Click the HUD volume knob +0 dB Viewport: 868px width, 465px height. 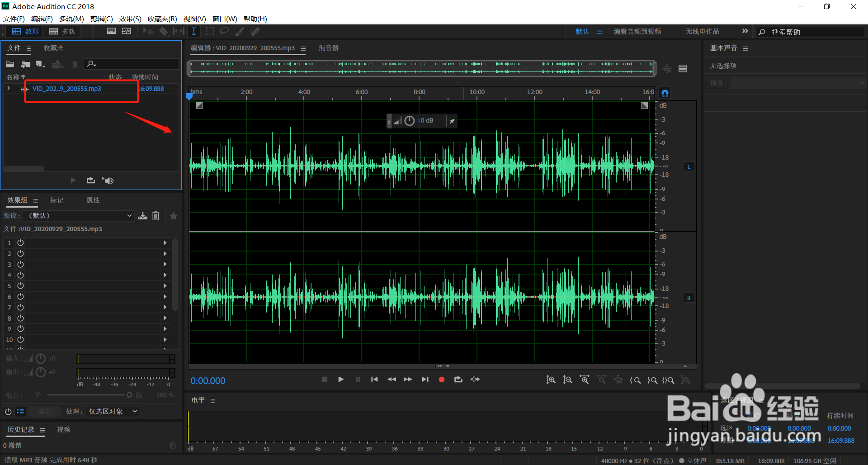[x=409, y=121]
